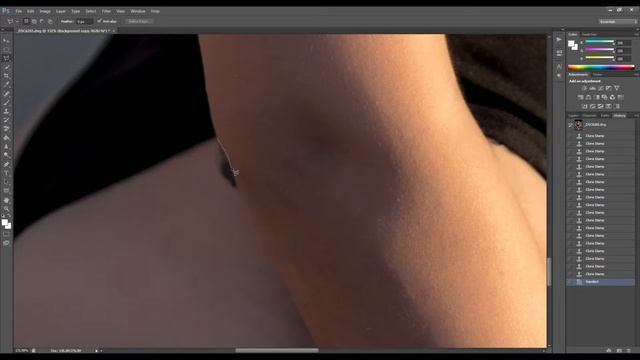The height and width of the screenshot is (360, 640).
Task: Add a Hue/Saturation adjustment
Action: 580,97
